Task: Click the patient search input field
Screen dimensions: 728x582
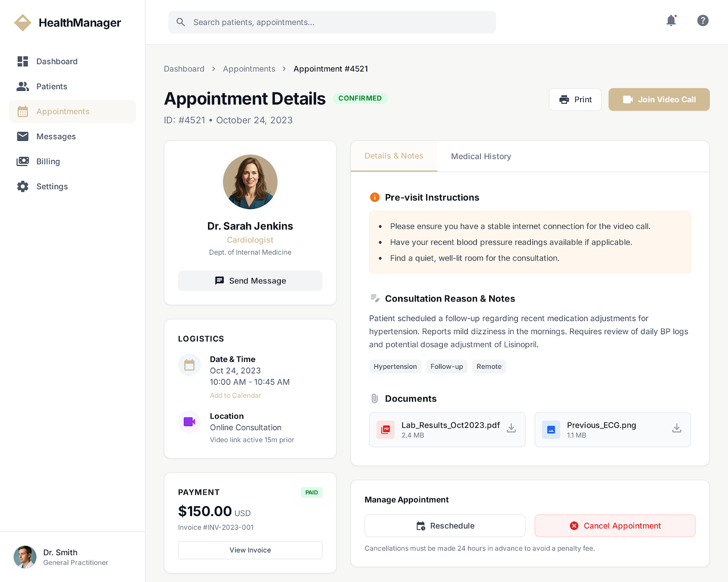Action: coord(331,22)
